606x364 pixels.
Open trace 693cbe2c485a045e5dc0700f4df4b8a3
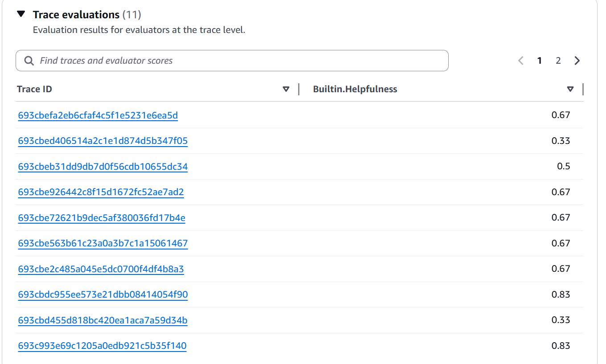pos(101,269)
